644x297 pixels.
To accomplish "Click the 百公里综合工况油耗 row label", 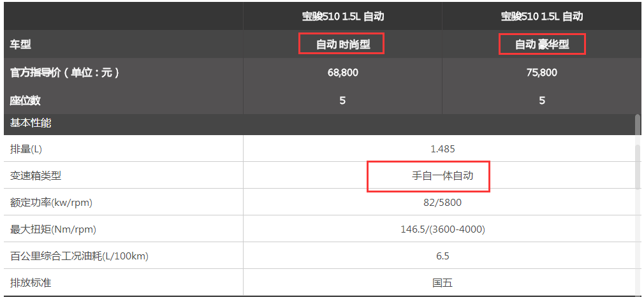I will coord(79,256).
